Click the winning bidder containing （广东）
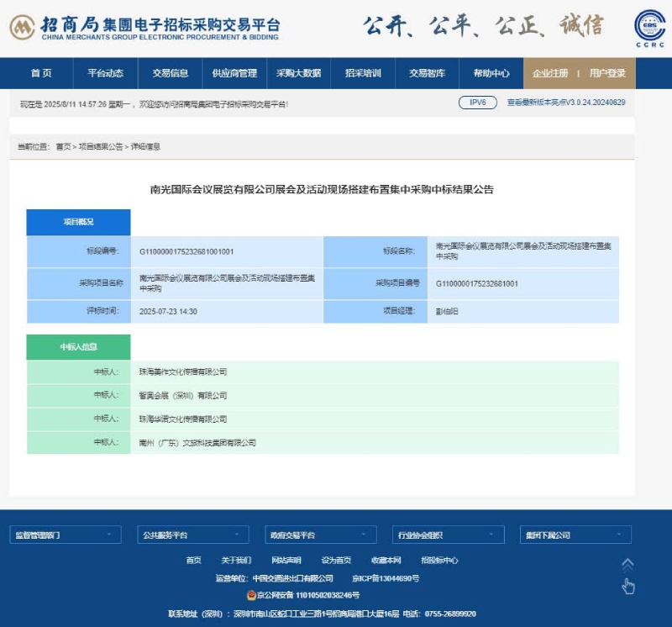 click(x=197, y=443)
